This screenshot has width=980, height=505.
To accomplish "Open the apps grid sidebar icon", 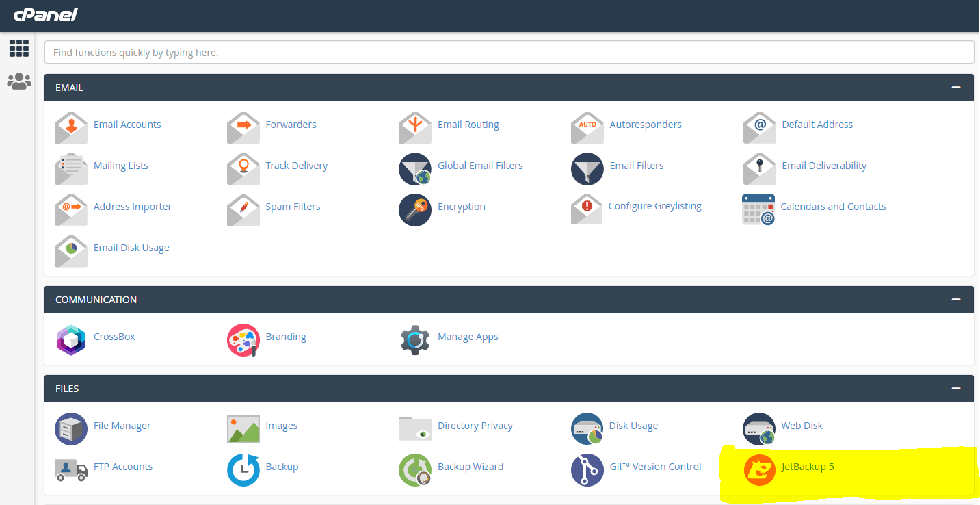I will point(19,48).
